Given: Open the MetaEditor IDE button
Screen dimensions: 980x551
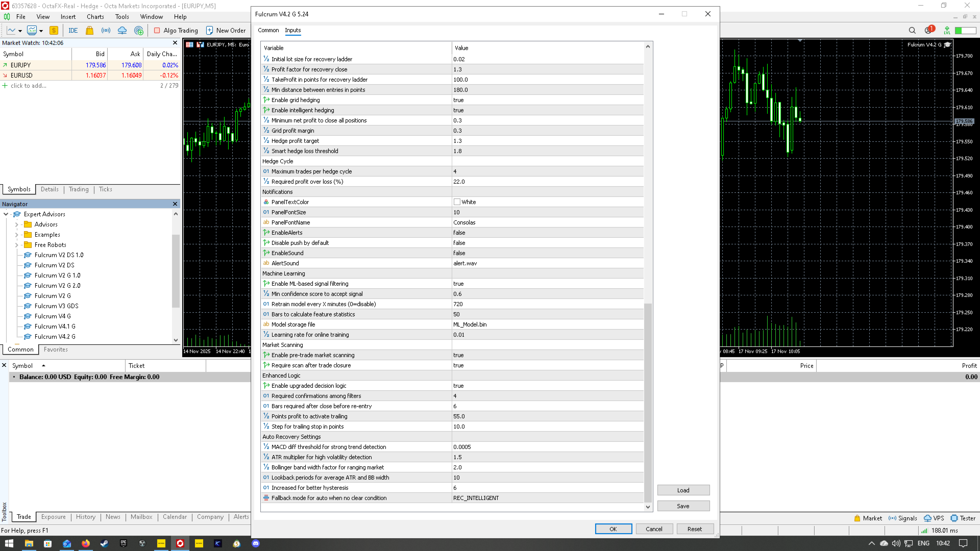Looking at the screenshot, I should 73,31.
